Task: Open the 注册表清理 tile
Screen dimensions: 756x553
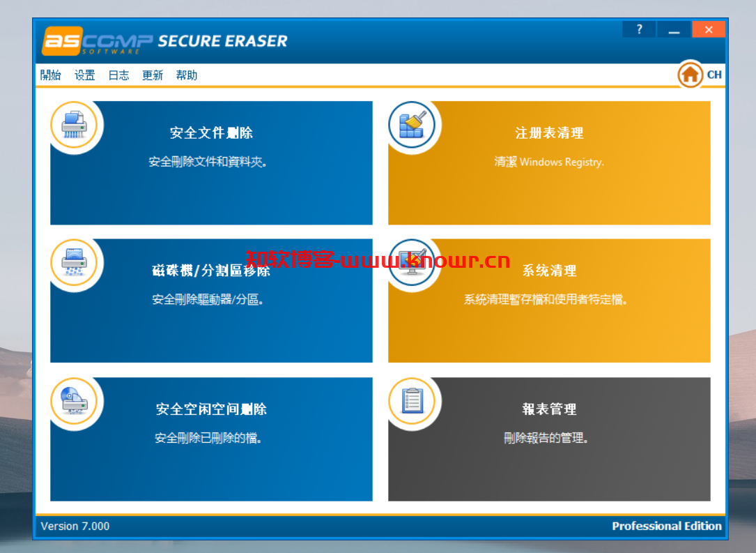Action: tap(549, 162)
